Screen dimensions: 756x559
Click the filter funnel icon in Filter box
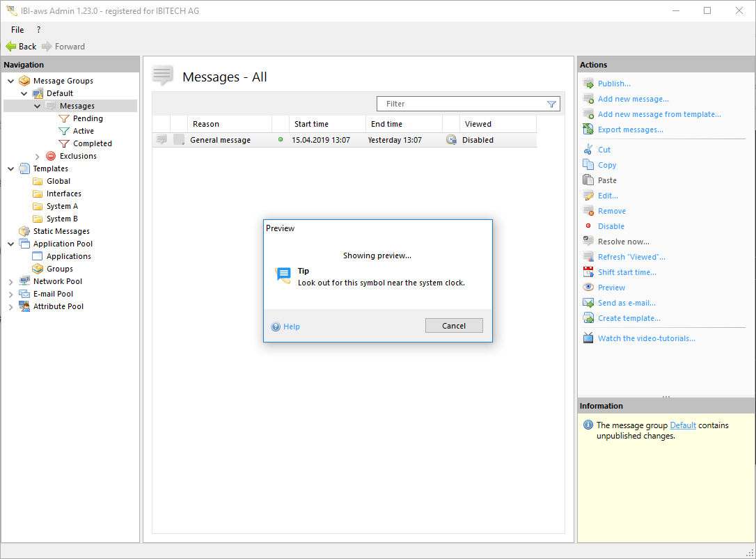pyautogui.click(x=551, y=104)
